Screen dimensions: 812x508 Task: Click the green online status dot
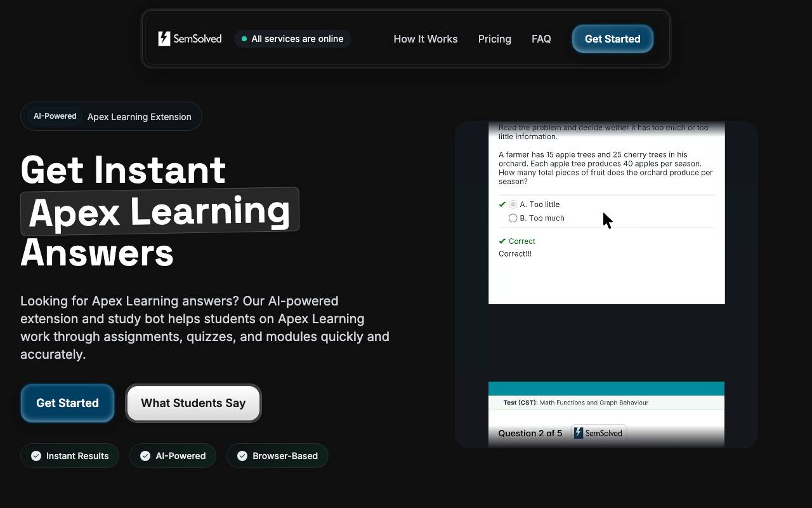tap(244, 39)
